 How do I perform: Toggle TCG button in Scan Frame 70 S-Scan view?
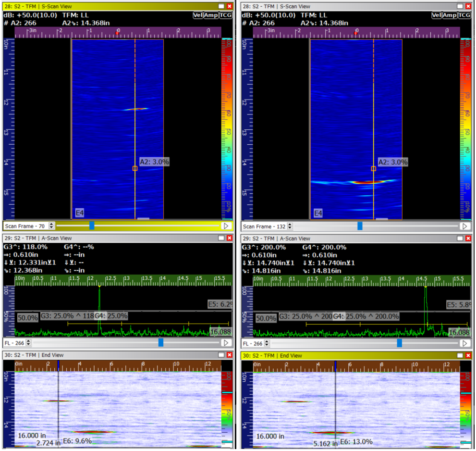tap(226, 15)
